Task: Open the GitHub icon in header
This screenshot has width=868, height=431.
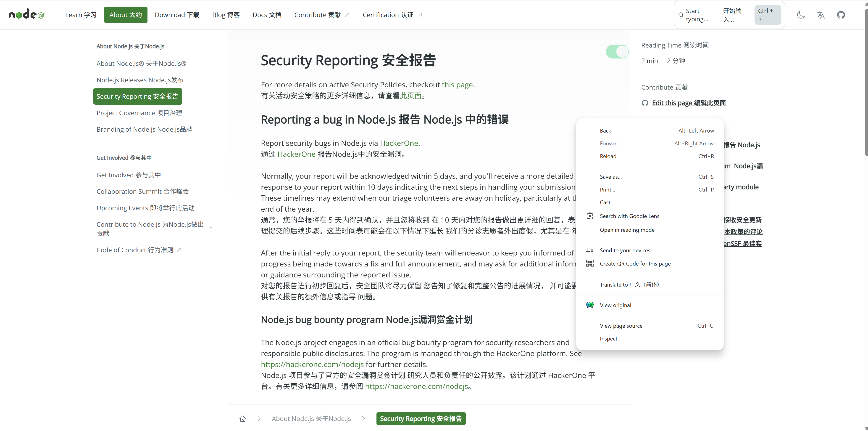Action: click(841, 15)
